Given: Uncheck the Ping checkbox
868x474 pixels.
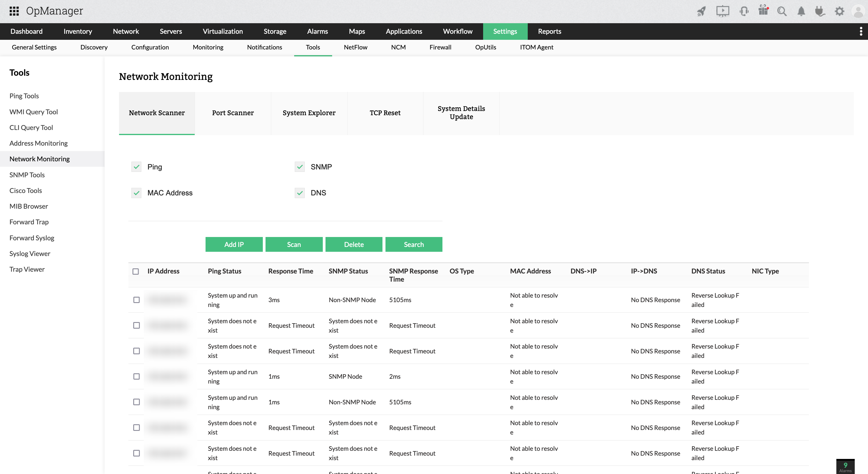Looking at the screenshot, I should [x=136, y=167].
